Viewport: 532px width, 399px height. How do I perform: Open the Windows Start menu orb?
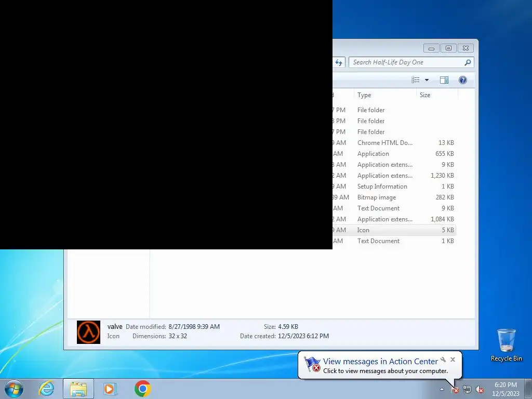(x=14, y=389)
